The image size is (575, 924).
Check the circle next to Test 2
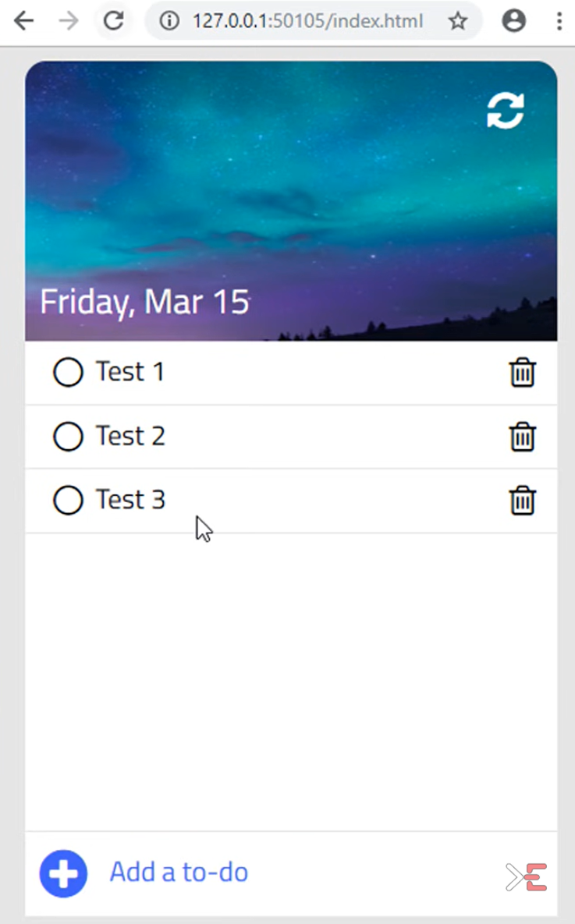[68, 437]
